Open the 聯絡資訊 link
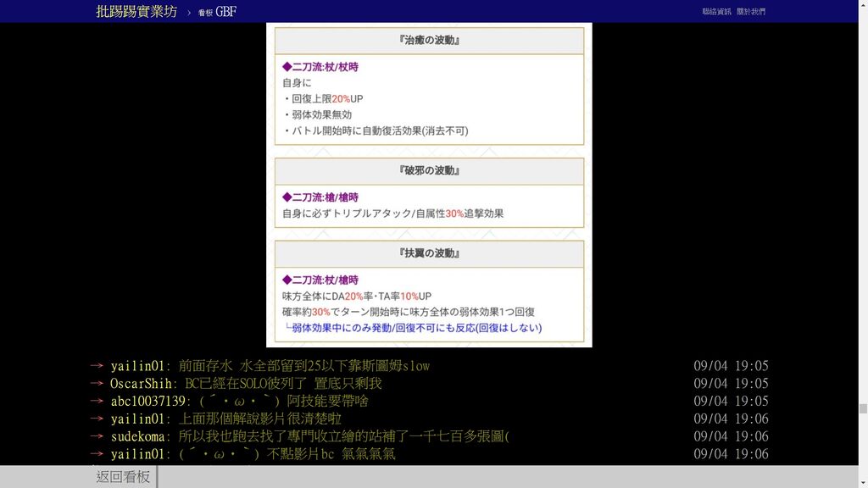The height and width of the screenshot is (488, 868). [716, 12]
